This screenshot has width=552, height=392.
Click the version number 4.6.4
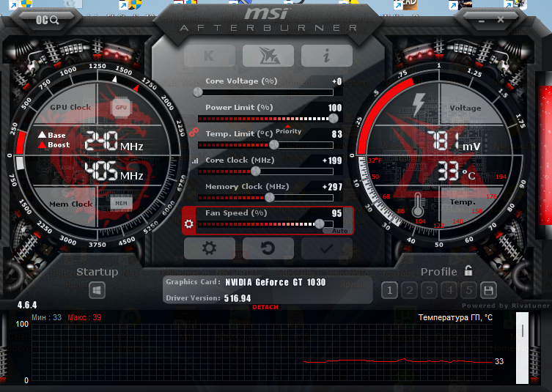[x=27, y=305]
